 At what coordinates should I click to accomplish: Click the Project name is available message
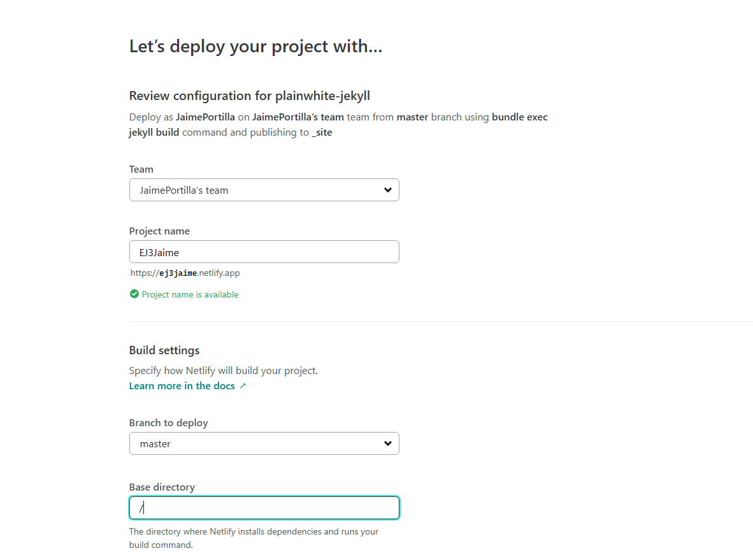tap(190, 294)
